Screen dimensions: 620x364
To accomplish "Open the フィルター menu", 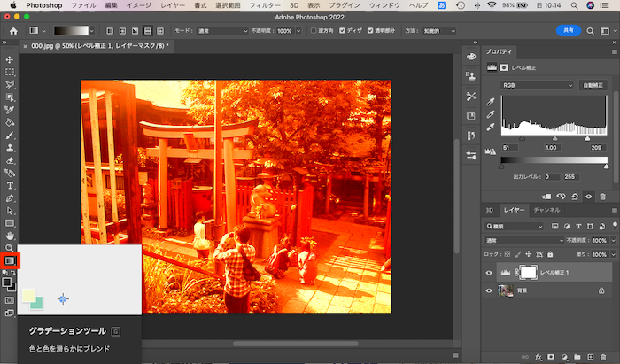I will 265,5.
